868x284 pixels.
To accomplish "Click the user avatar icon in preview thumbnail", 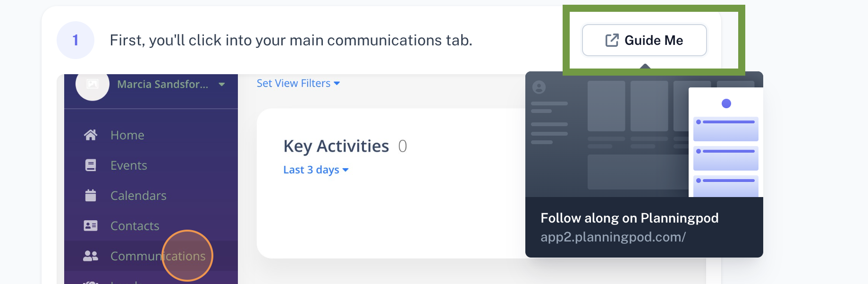I will (539, 87).
